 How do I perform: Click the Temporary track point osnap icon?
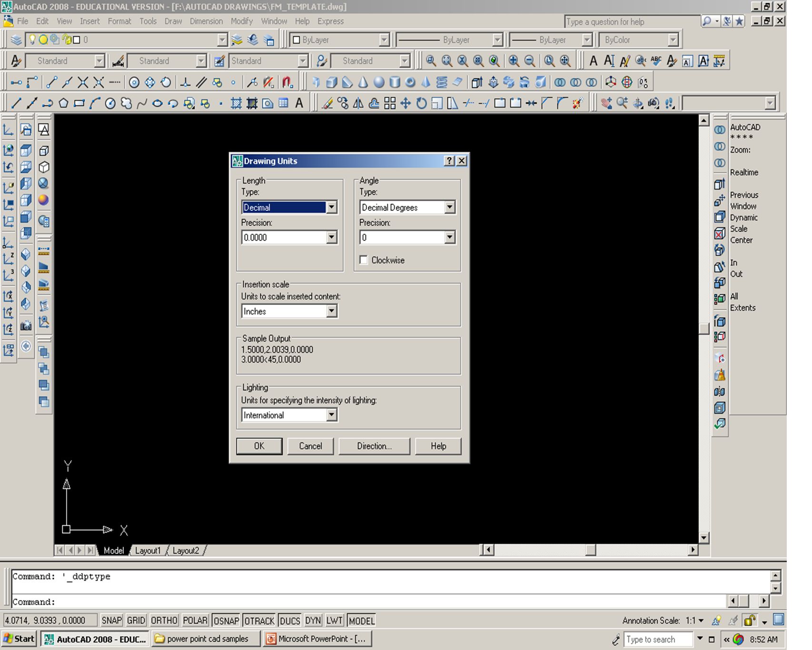click(16, 82)
